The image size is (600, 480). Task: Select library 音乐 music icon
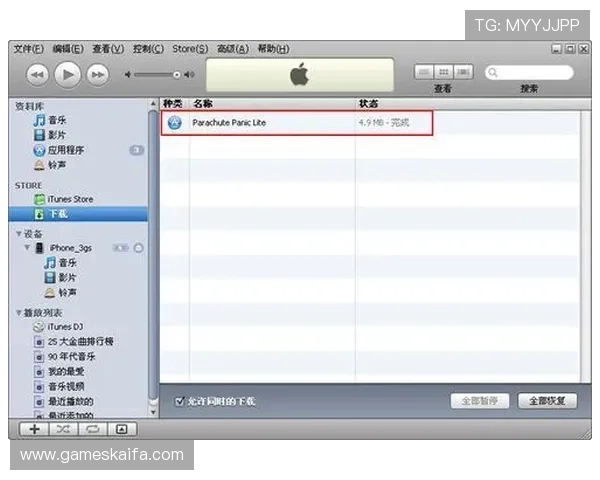pyautogui.click(x=39, y=120)
